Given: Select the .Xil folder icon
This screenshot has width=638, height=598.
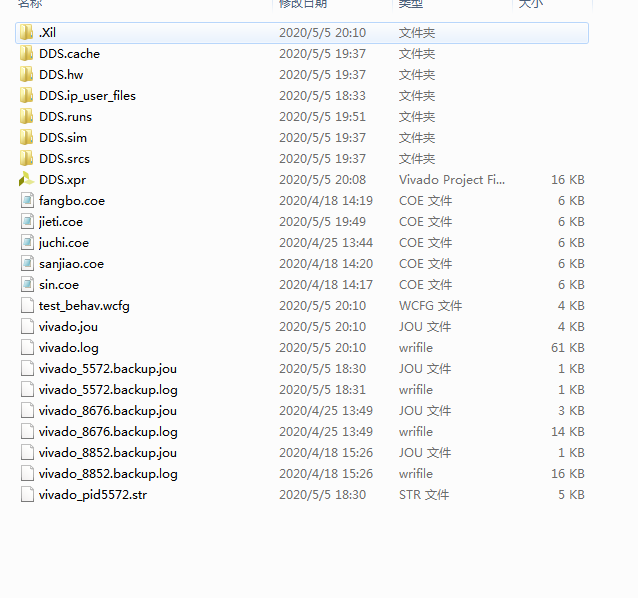Looking at the screenshot, I should tap(26, 33).
